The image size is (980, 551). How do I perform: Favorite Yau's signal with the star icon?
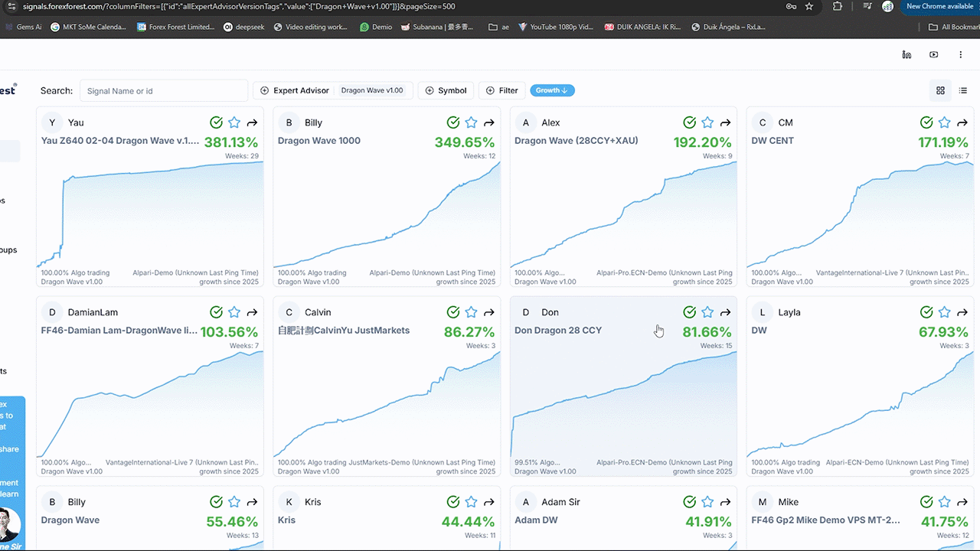pyautogui.click(x=234, y=122)
